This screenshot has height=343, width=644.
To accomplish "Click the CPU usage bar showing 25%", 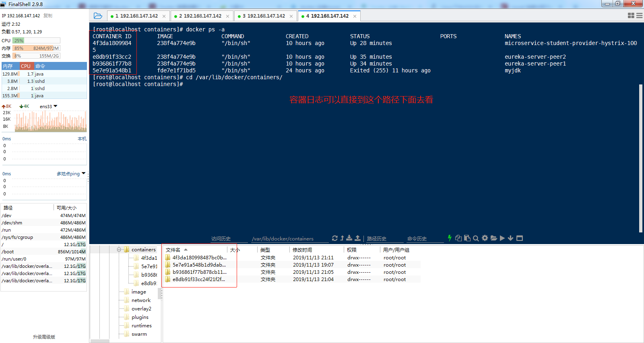I will pyautogui.click(x=37, y=40).
